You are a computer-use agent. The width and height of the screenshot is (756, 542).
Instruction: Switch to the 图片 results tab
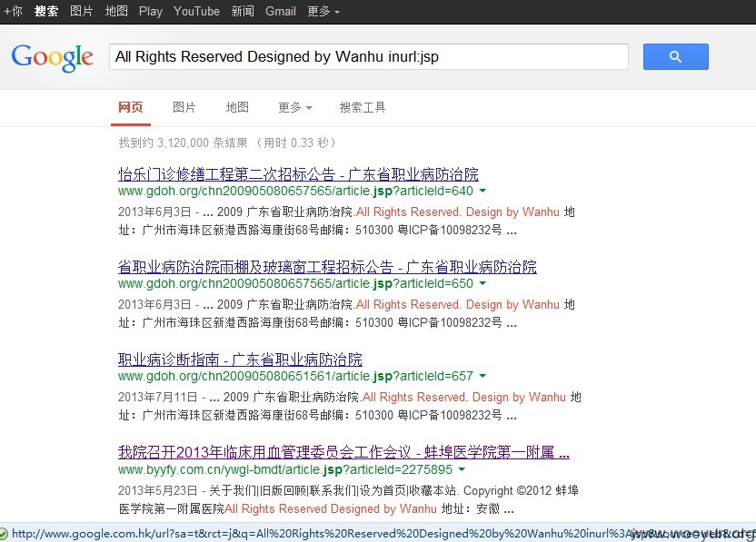[x=184, y=107]
